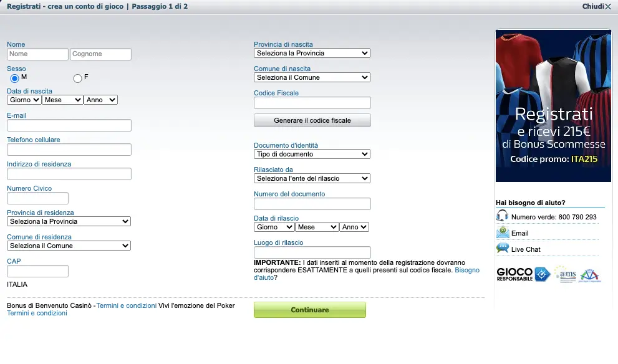Image resolution: width=618 pixels, height=364 pixels.
Task: Open the birth date Giorno dropdown
Action: pyautogui.click(x=24, y=100)
